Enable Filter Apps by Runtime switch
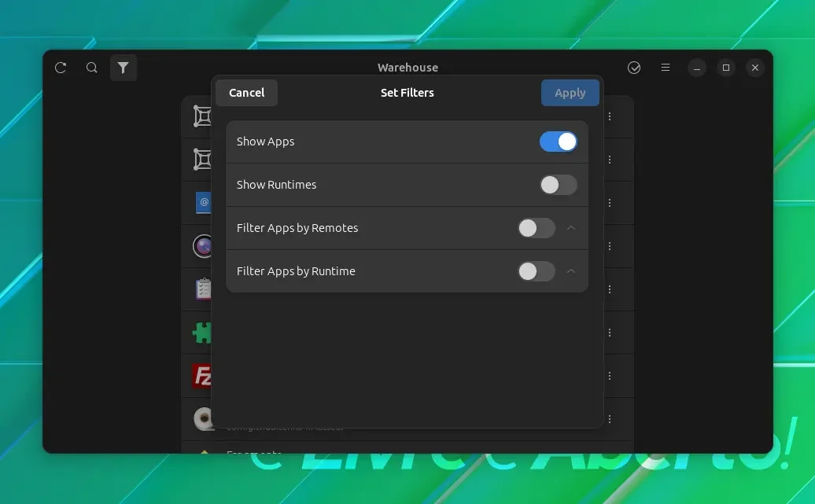The height and width of the screenshot is (504, 815). [x=537, y=271]
